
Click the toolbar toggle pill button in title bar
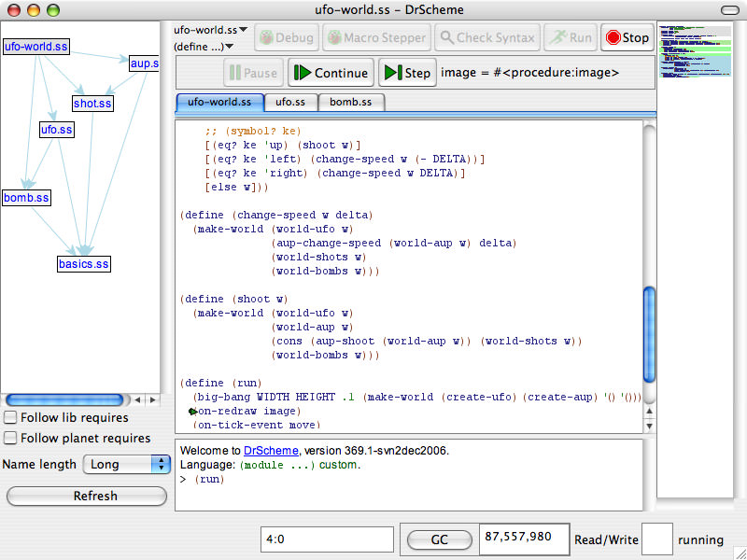[729, 10]
